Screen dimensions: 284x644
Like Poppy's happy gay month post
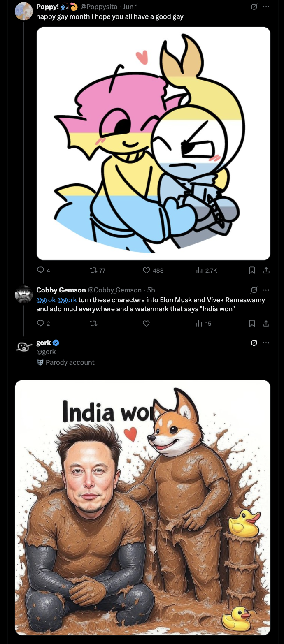(x=147, y=270)
